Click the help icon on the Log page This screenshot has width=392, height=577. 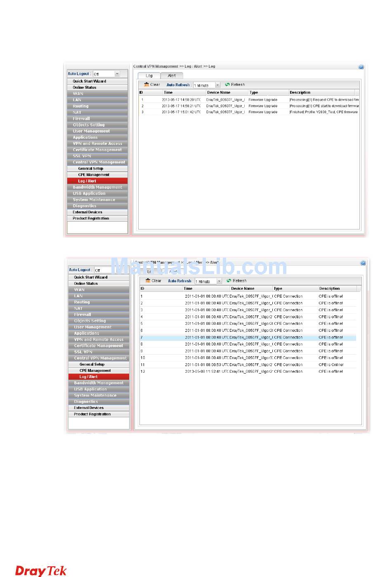click(x=361, y=67)
